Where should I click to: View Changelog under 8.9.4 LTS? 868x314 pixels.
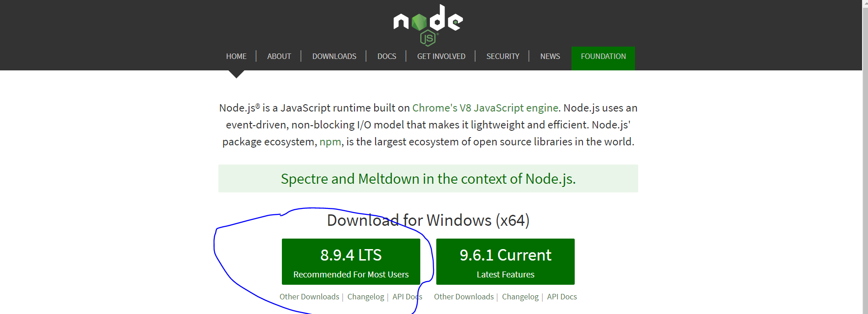point(365,297)
